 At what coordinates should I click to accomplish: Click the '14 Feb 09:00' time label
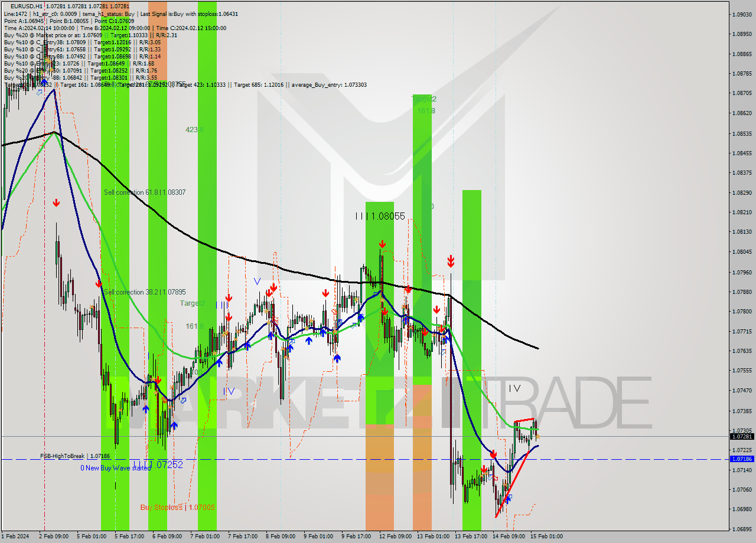[509, 537]
